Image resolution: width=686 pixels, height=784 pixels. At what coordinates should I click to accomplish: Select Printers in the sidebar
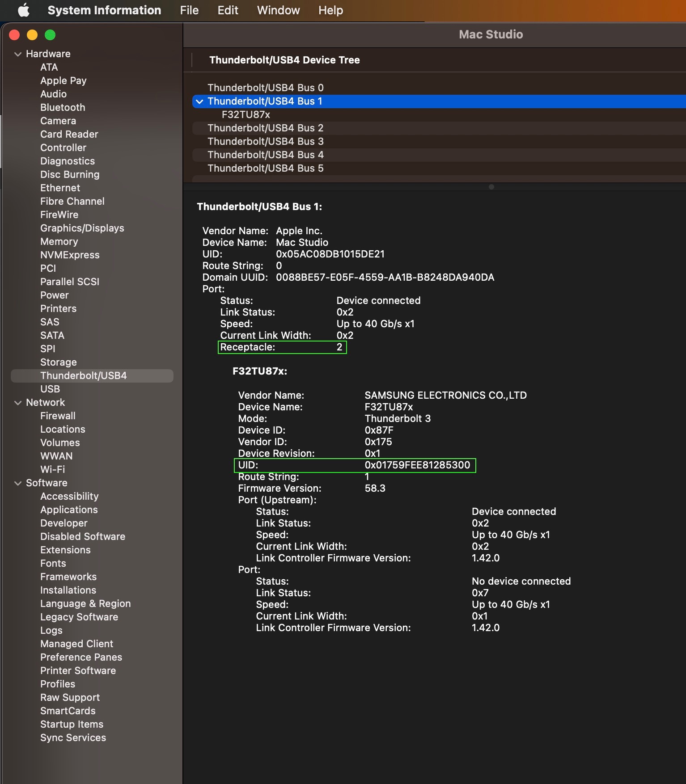58,308
